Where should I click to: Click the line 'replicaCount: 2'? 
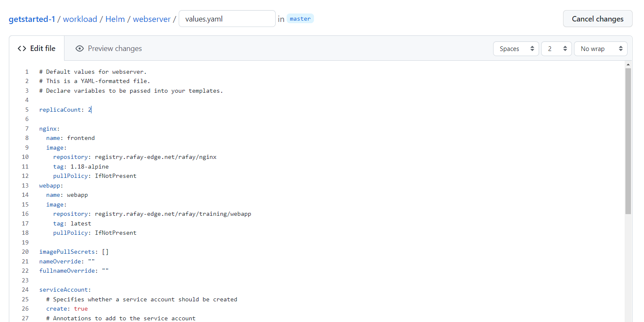(x=65, y=110)
